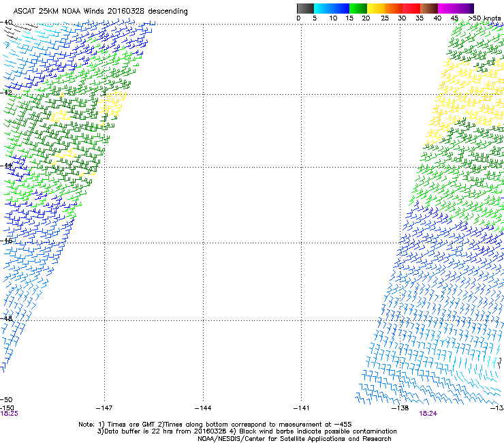Click the '>50 knots' legend label
504x443 pixels.
pyautogui.click(x=484, y=18)
